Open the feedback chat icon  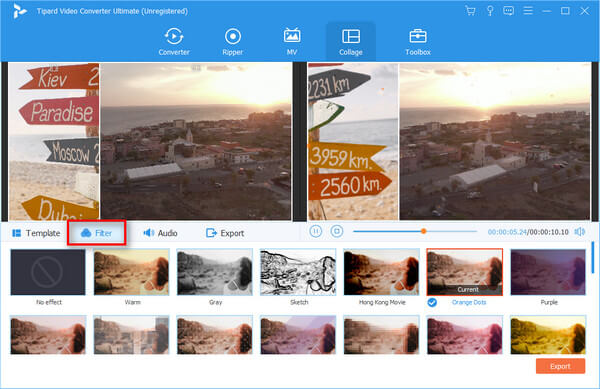tap(509, 11)
